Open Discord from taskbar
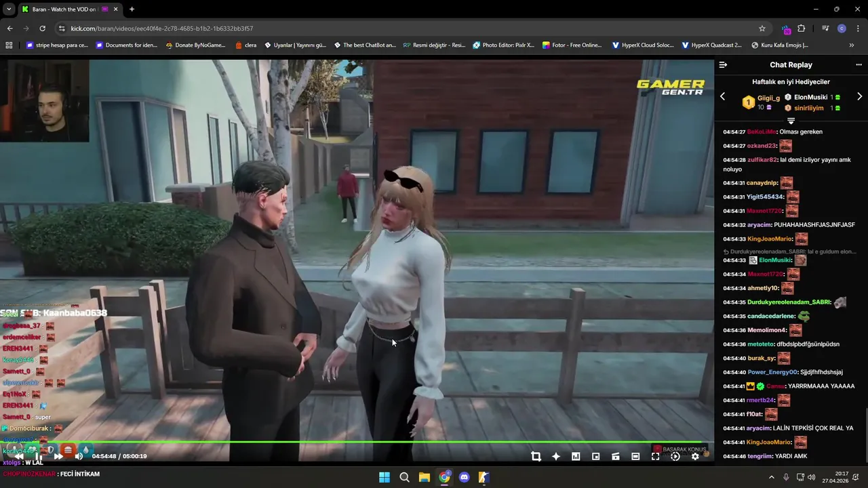 pos(464,477)
